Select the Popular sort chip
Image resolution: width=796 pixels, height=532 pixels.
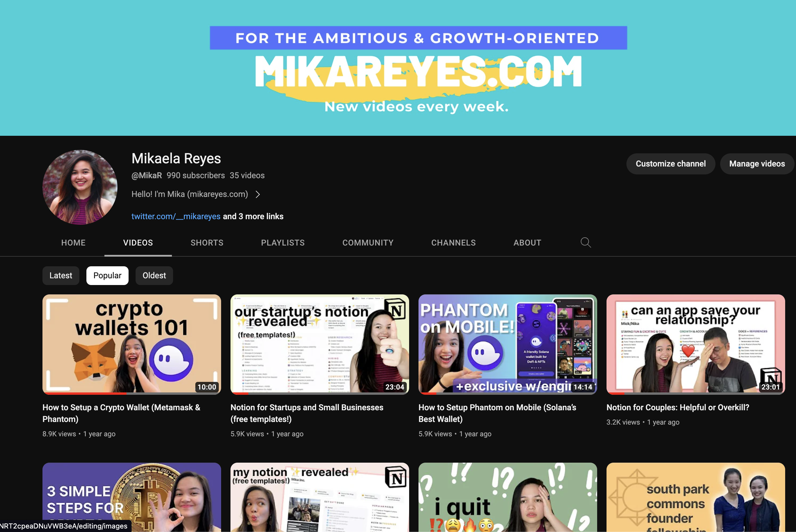(x=107, y=275)
